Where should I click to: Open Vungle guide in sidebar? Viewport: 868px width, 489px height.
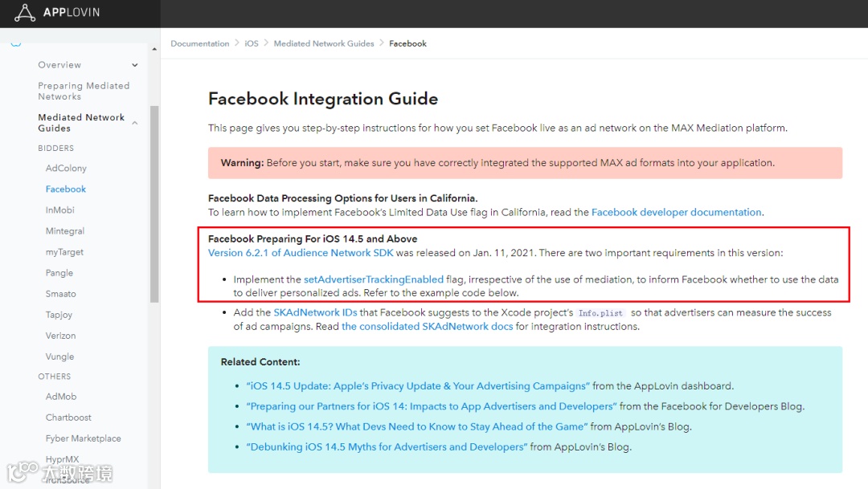point(59,357)
